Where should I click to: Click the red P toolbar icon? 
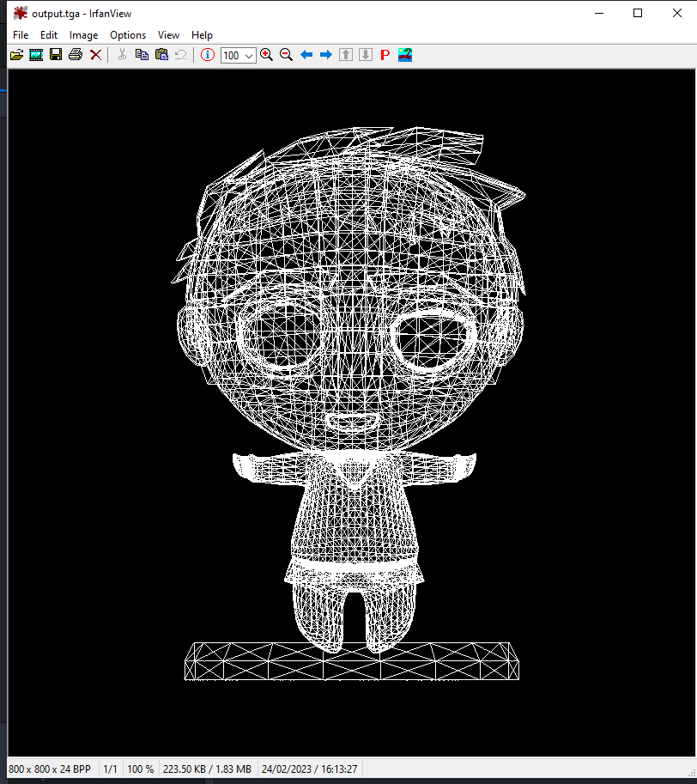[x=385, y=54]
